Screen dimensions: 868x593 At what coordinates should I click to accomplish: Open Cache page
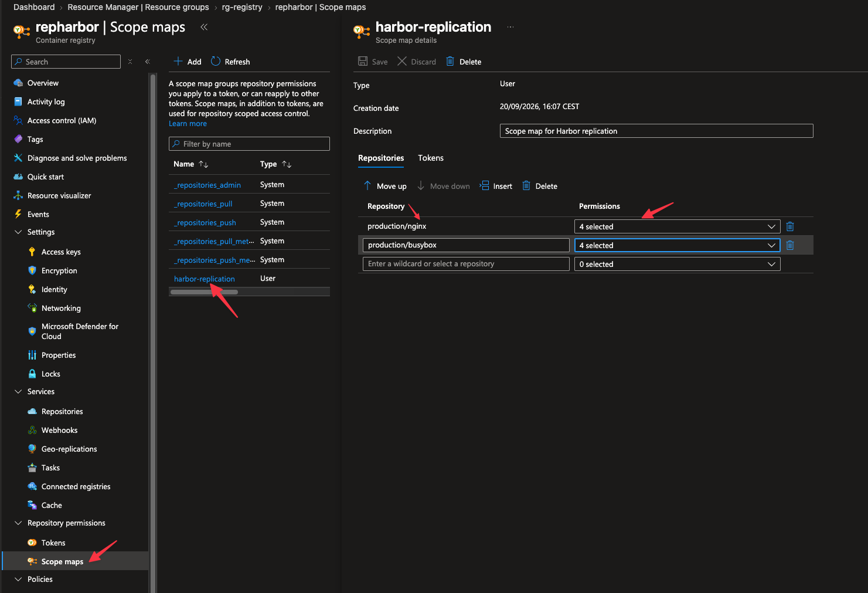click(52, 505)
